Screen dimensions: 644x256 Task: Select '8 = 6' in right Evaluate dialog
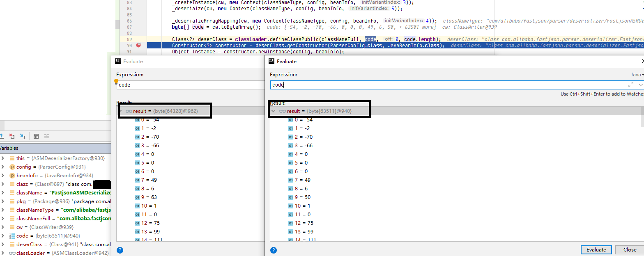click(301, 189)
